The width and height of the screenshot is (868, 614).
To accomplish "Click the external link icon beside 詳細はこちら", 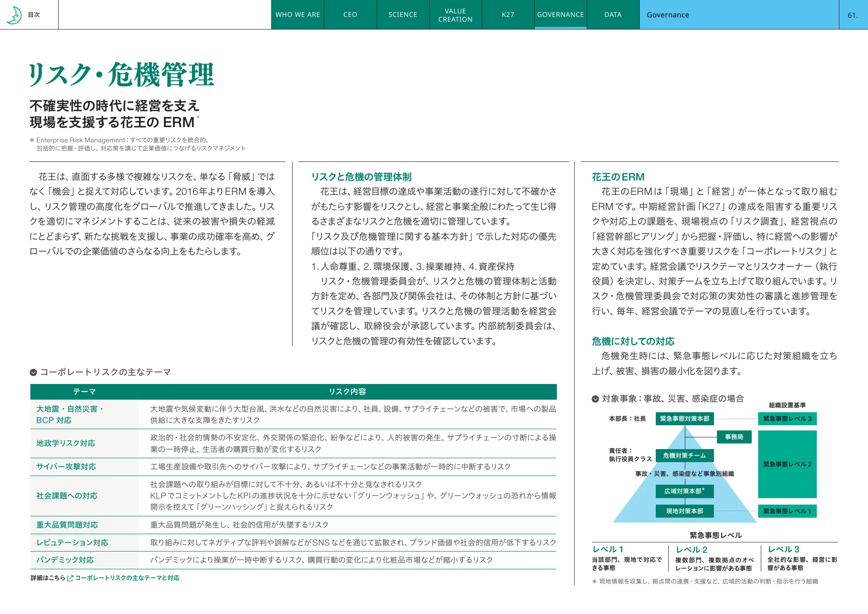I will pyautogui.click(x=70, y=578).
